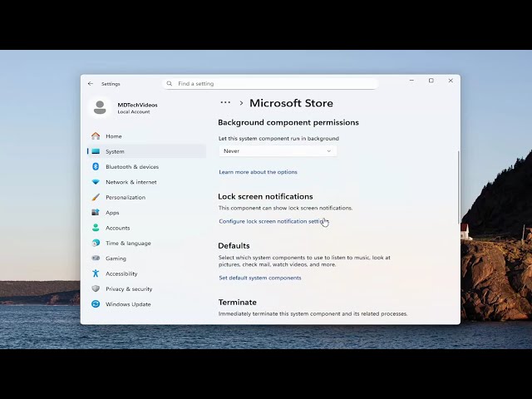Click the Network wifi icon
The width and height of the screenshot is (532, 399).
[96, 182]
